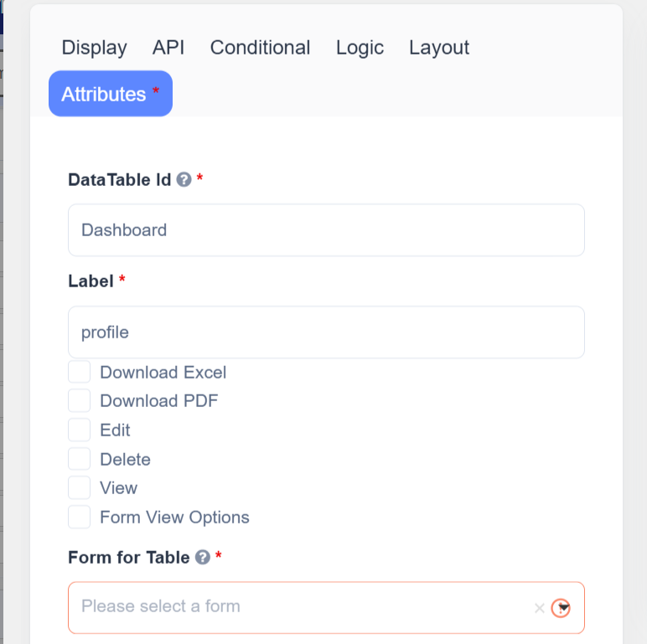Check the Download PDF option

tap(80, 400)
